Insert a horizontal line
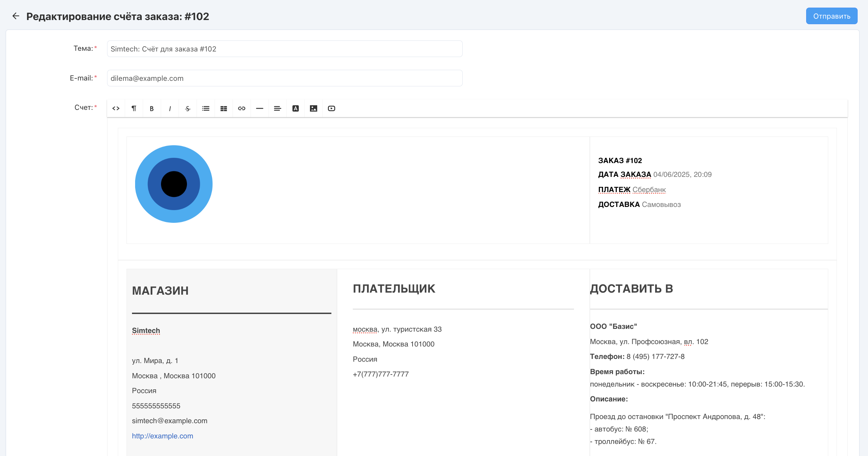Screen dimensions: 868x456 point(260,108)
